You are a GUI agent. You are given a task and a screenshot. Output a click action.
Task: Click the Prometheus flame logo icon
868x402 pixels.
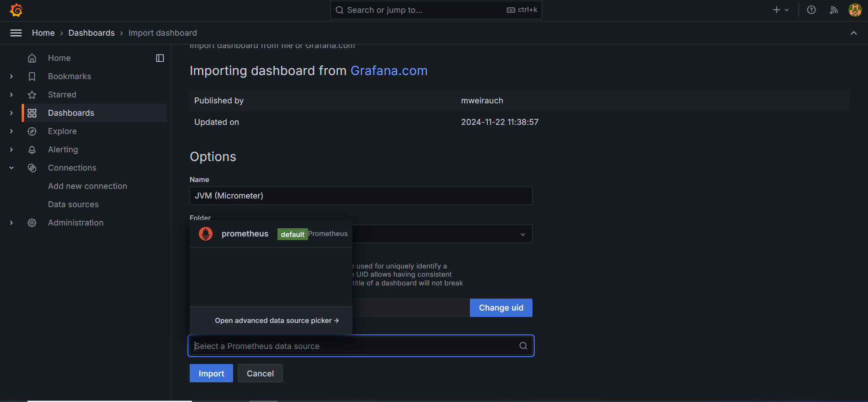(206, 234)
